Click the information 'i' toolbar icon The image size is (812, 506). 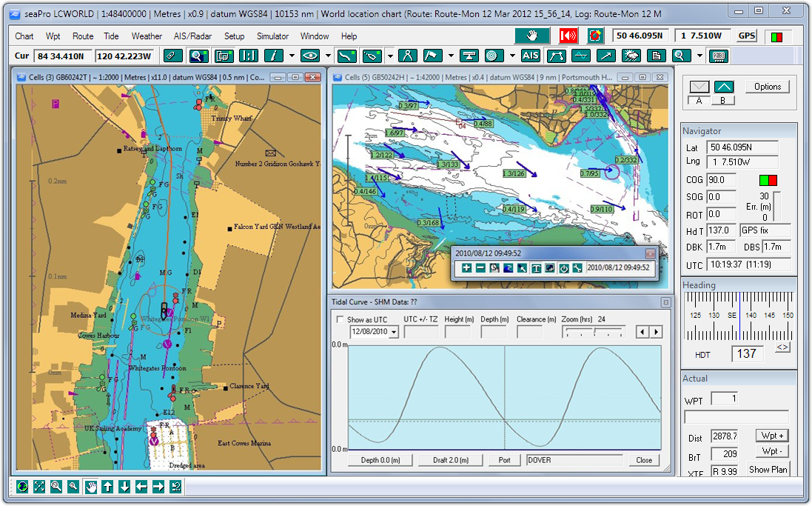[x=274, y=56]
